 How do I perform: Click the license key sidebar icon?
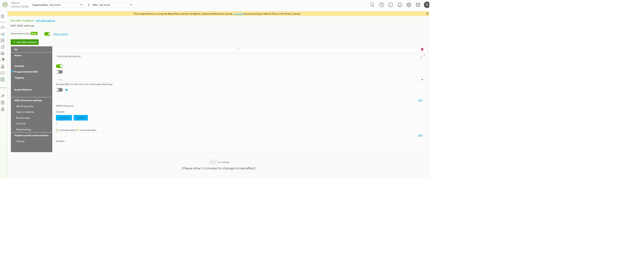click(x=3, y=96)
